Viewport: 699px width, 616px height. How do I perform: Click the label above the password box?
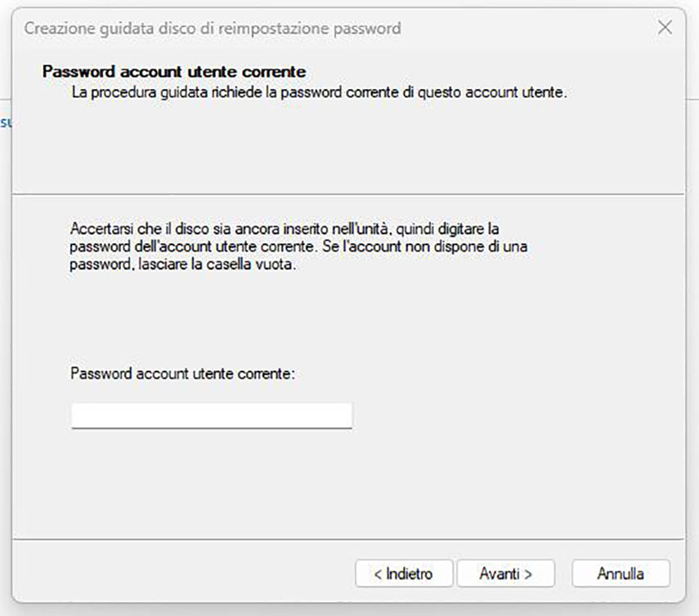pos(182,374)
